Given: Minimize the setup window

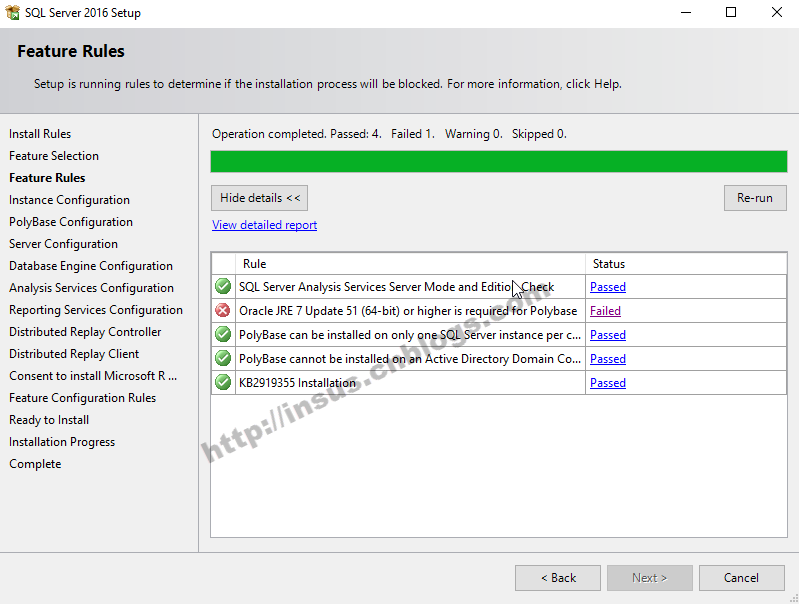Looking at the screenshot, I should pos(686,12).
